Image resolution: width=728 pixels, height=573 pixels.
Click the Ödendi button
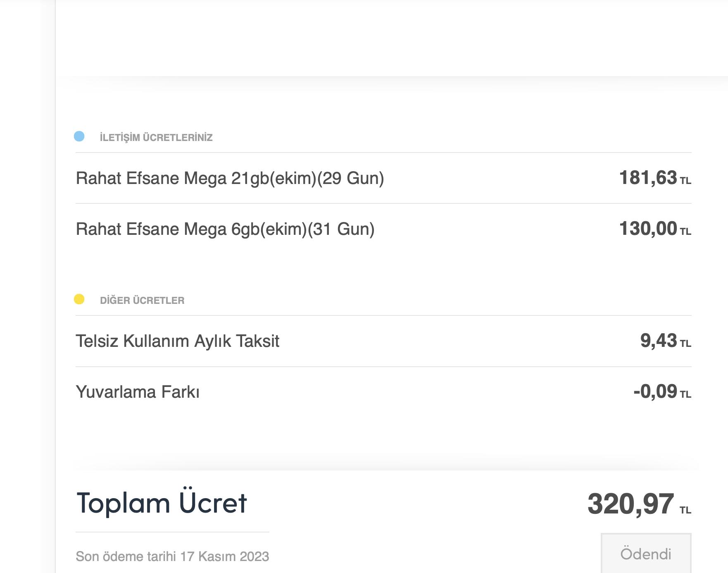tap(646, 553)
